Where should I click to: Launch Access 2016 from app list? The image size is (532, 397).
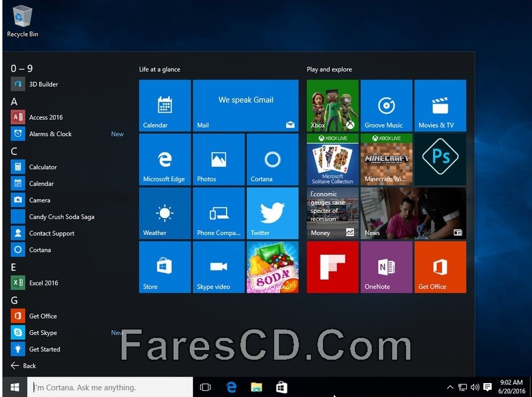(68, 117)
